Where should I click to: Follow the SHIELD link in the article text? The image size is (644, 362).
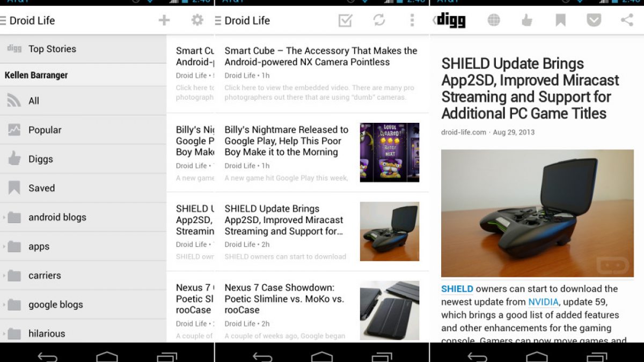pyautogui.click(x=457, y=289)
